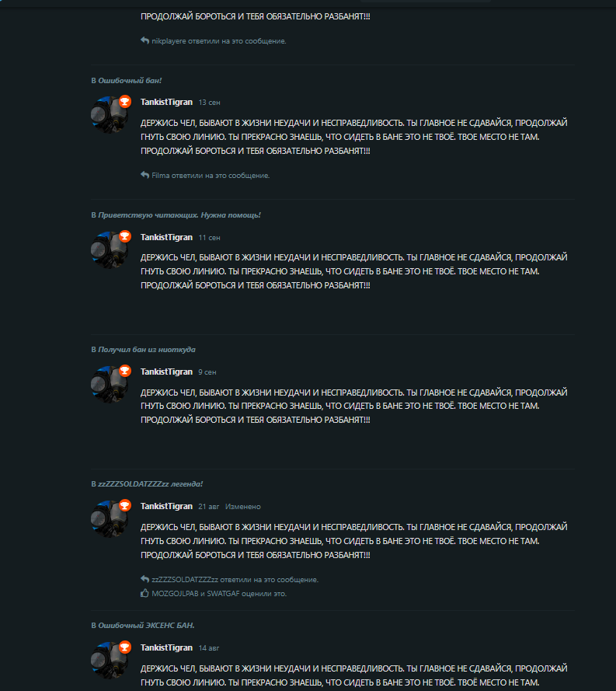Viewport: 616px width, 691px height.
Task: Click the reply arrow icon beside Filma
Action: click(x=144, y=175)
